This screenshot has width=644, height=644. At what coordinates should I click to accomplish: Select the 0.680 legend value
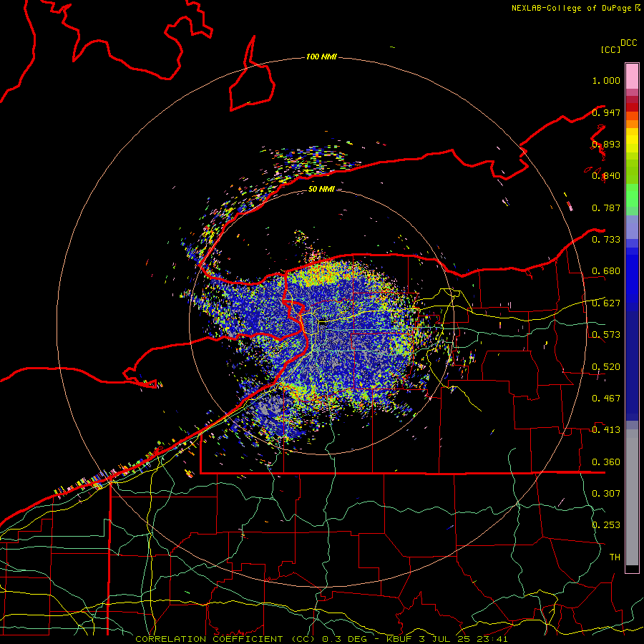click(x=606, y=271)
